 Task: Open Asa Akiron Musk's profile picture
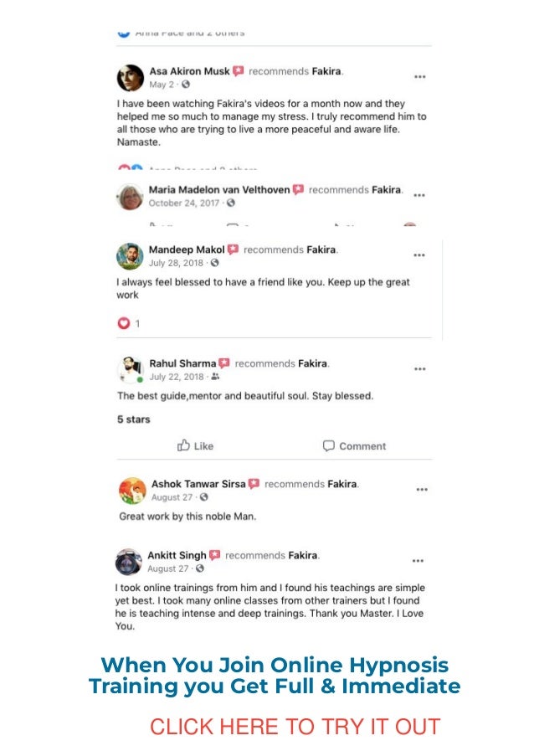click(x=131, y=78)
